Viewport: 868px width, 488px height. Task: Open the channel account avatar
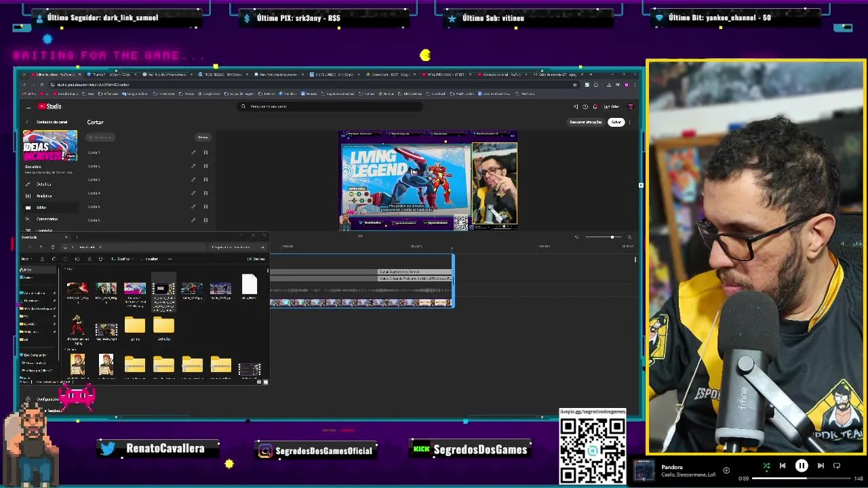[x=630, y=106]
